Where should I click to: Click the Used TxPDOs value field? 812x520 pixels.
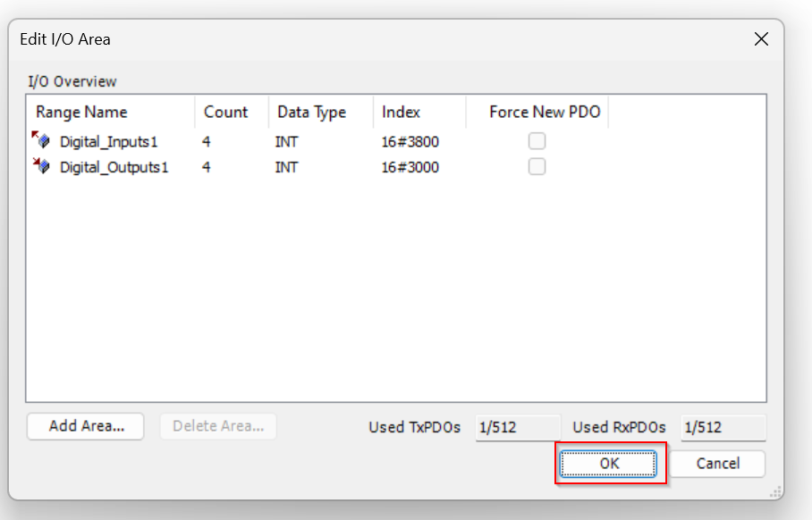(518, 427)
